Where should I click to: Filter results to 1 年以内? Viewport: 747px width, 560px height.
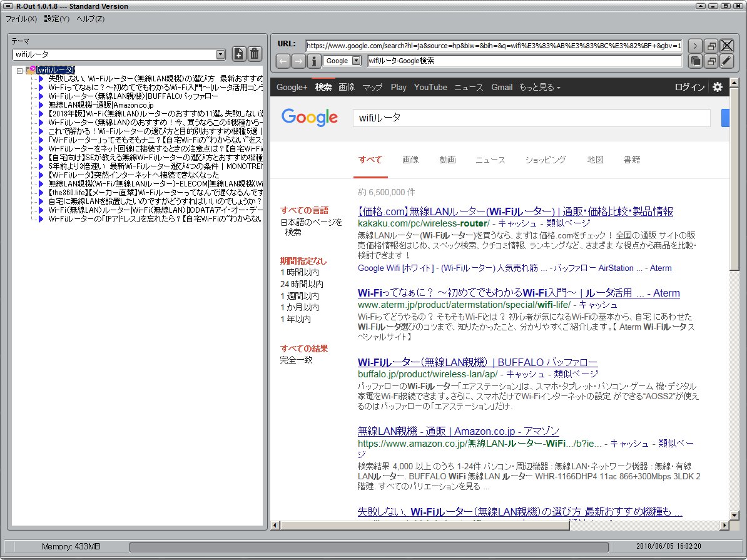tap(295, 319)
